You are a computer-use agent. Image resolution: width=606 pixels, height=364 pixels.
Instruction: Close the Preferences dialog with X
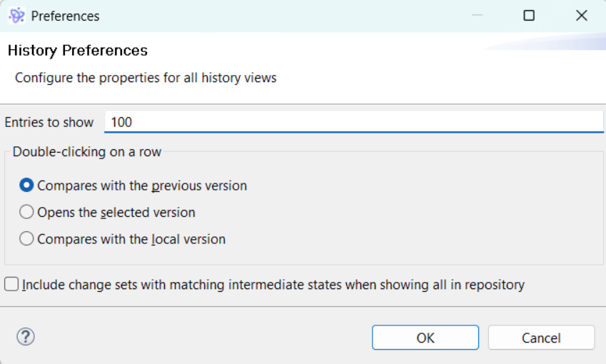581,16
